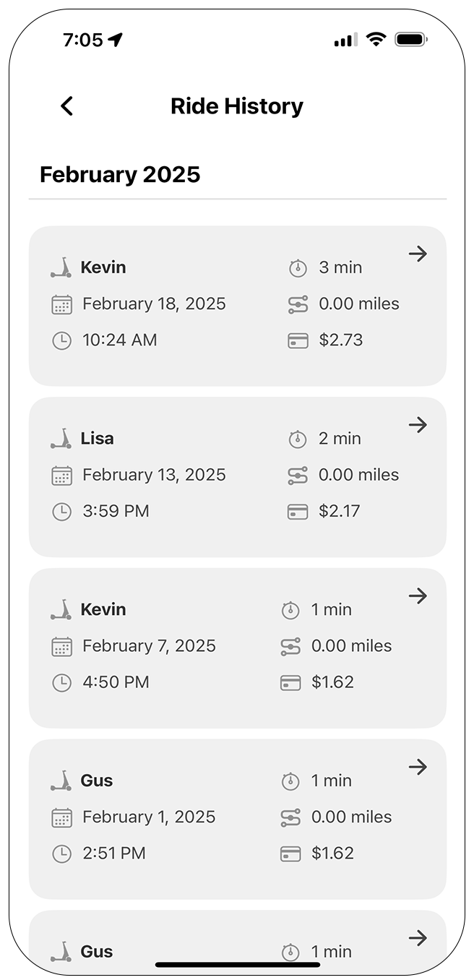Open details arrow for Kevin's February 7 ride
Screen dimensions: 474x980
tap(418, 596)
